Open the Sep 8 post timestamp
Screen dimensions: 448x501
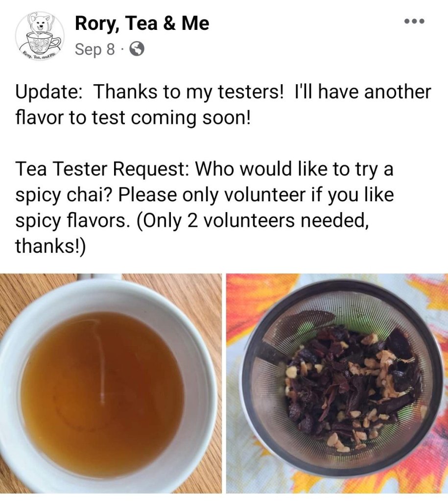pyautogui.click(x=94, y=49)
